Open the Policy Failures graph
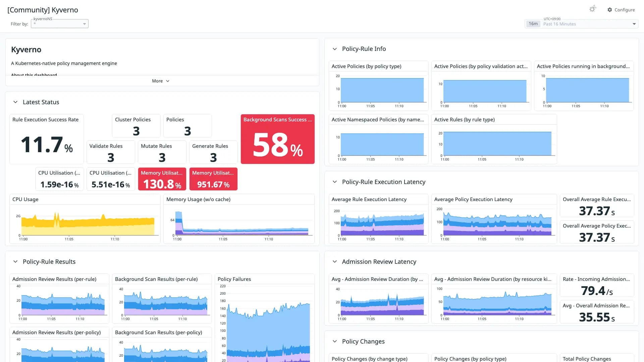This screenshot has height=362, width=644. pos(265,318)
